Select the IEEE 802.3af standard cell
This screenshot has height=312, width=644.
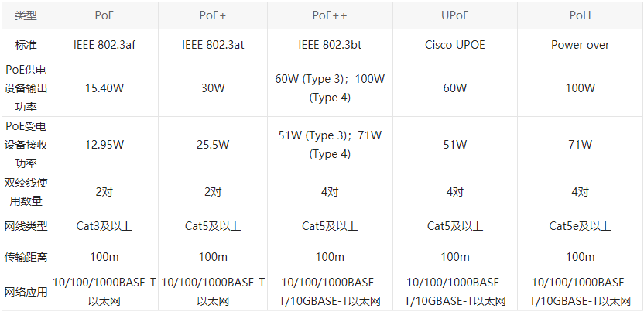[104, 44]
